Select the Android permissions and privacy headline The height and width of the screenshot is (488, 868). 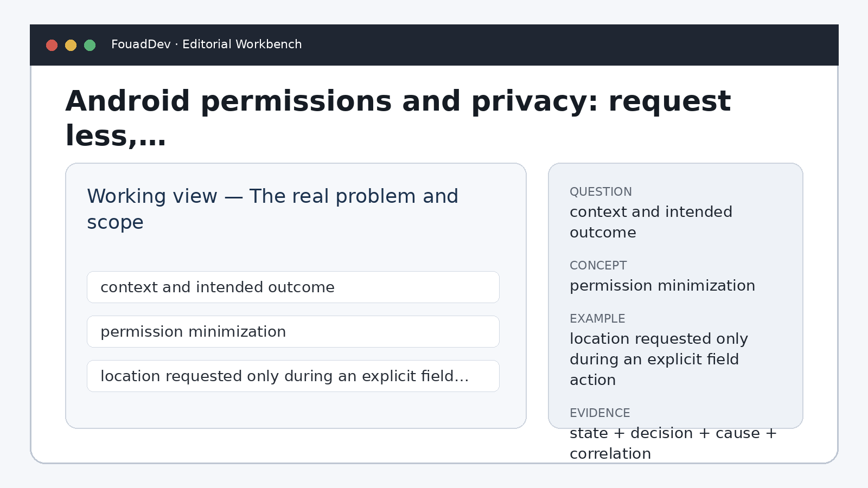(x=398, y=118)
